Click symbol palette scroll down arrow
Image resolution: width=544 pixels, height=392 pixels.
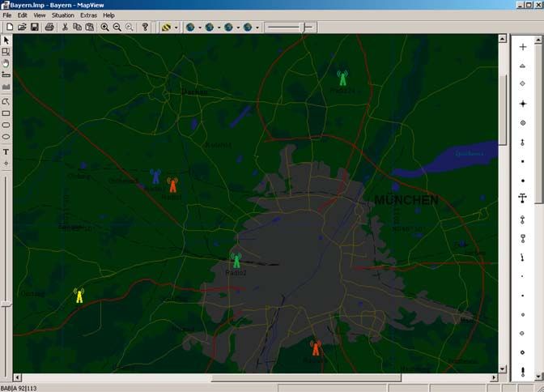[538, 377]
